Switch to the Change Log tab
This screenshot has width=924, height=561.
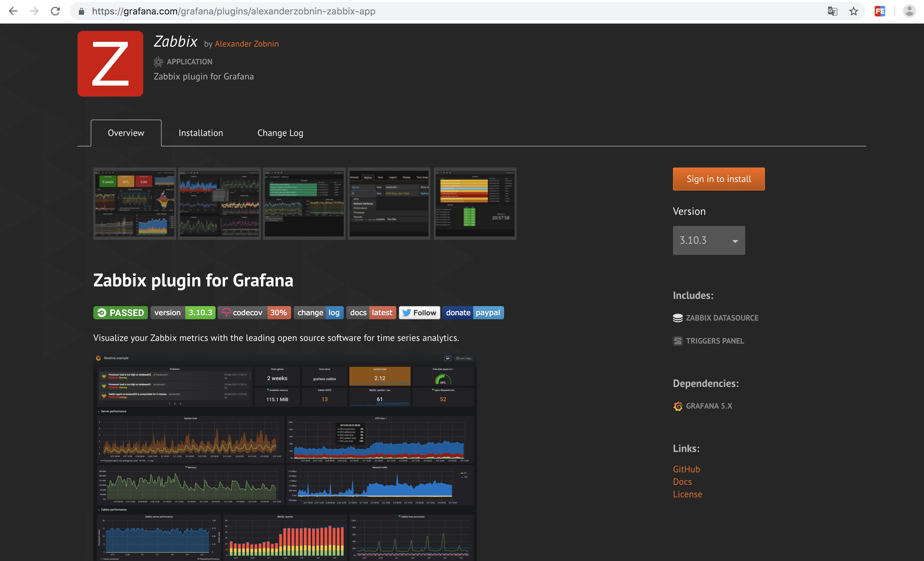[x=280, y=133]
